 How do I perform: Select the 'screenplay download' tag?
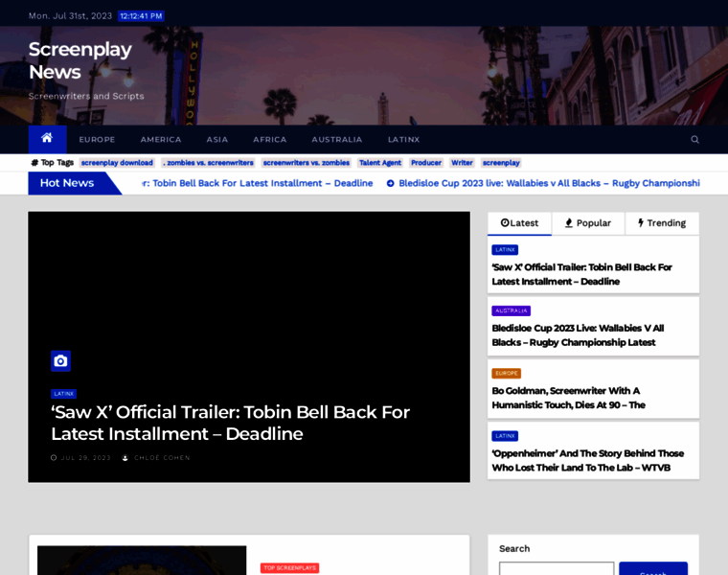(117, 163)
